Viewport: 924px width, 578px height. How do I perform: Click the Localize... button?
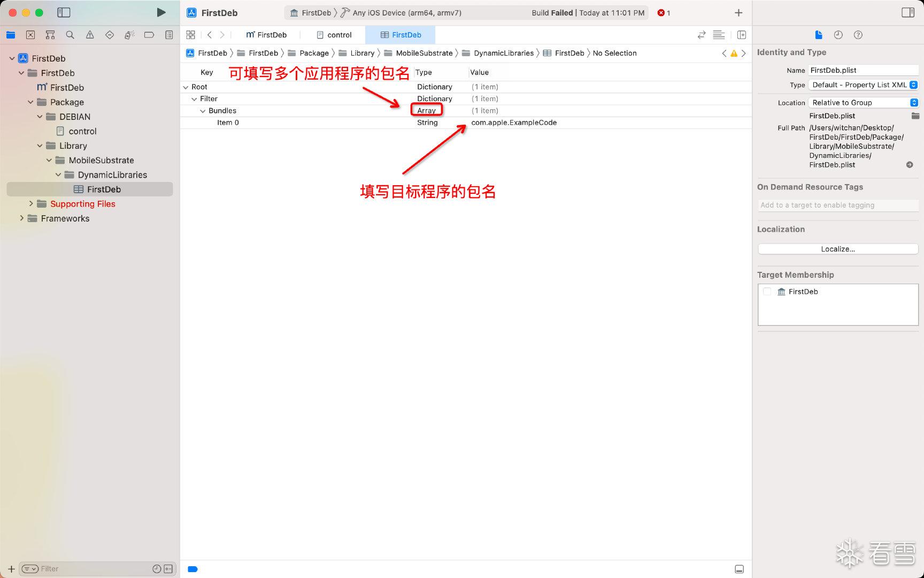tap(838, 249)
